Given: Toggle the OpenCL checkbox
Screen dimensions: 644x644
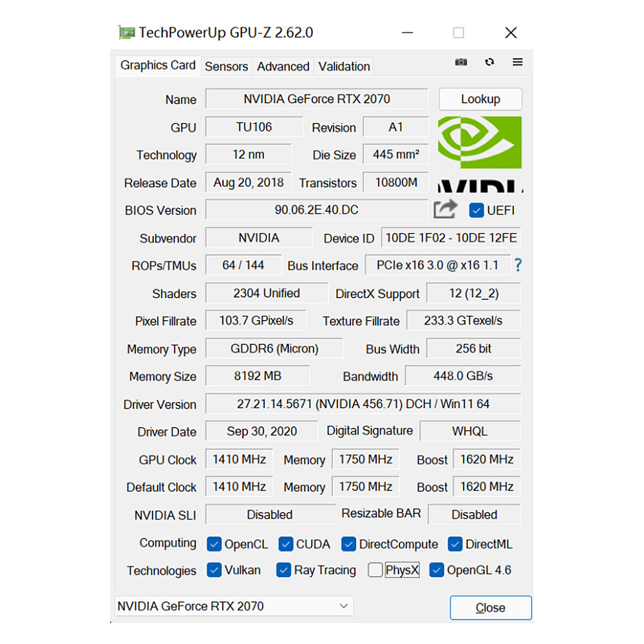Looking at the screenshot, I should coord(214,544).
